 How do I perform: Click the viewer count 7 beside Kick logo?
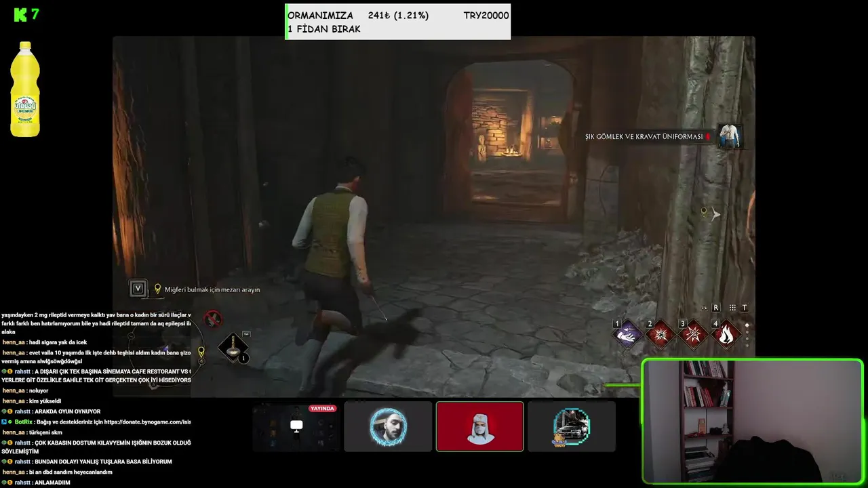[x=35, y=14]
